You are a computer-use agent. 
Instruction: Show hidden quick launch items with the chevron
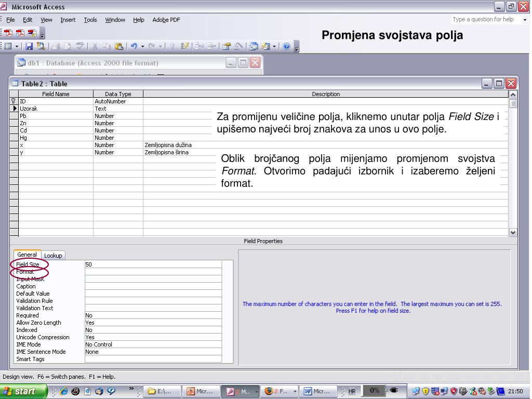(x=131, y=388)
